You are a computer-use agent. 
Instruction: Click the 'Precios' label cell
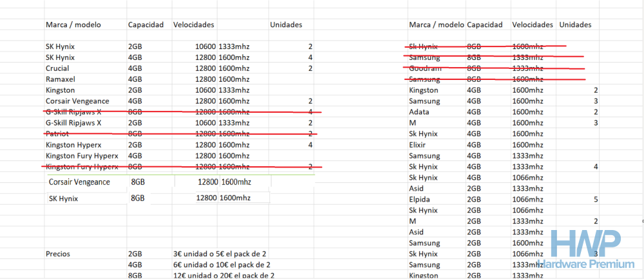[x=58, y=254]
